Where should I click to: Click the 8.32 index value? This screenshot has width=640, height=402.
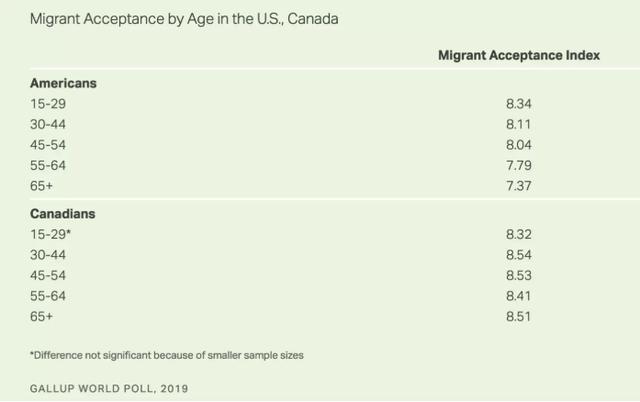pos(519,234)
